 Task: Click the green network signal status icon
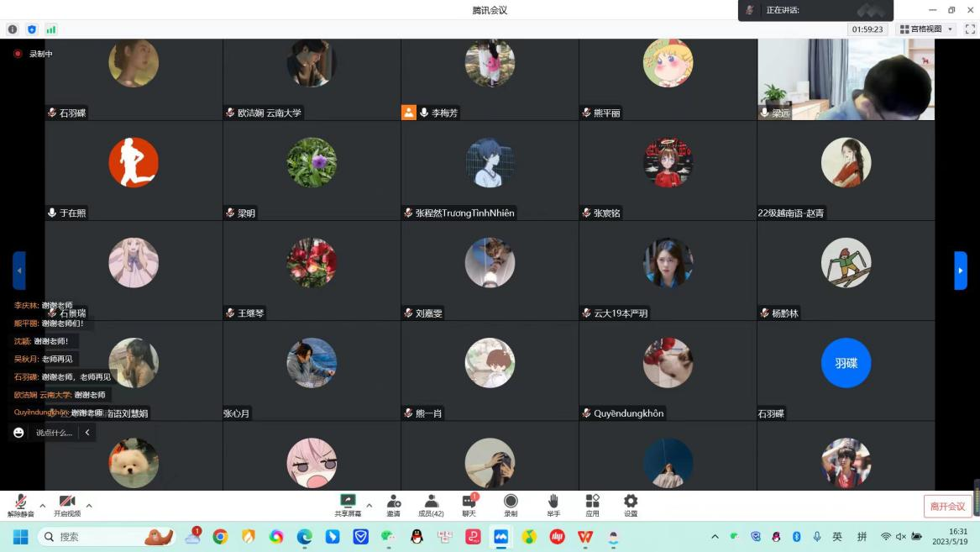(x=51, y=29)
